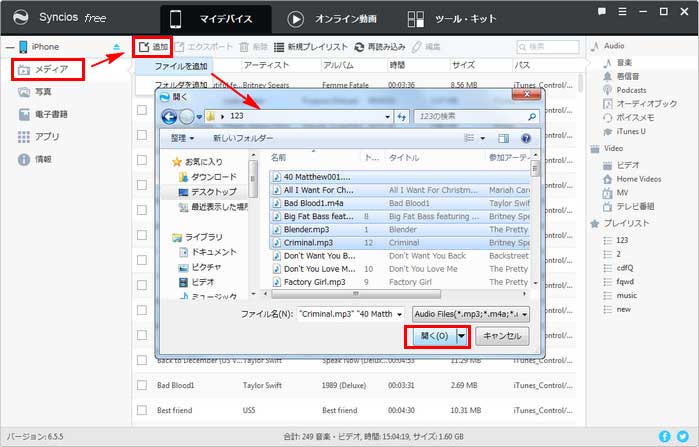Open アプリ in the sidebar

(38, 137)
